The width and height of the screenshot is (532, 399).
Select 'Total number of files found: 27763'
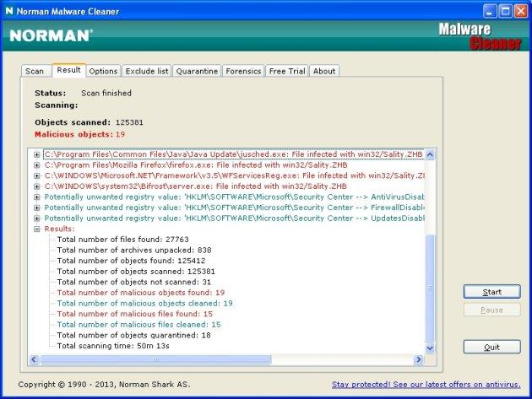coord(122,240)
